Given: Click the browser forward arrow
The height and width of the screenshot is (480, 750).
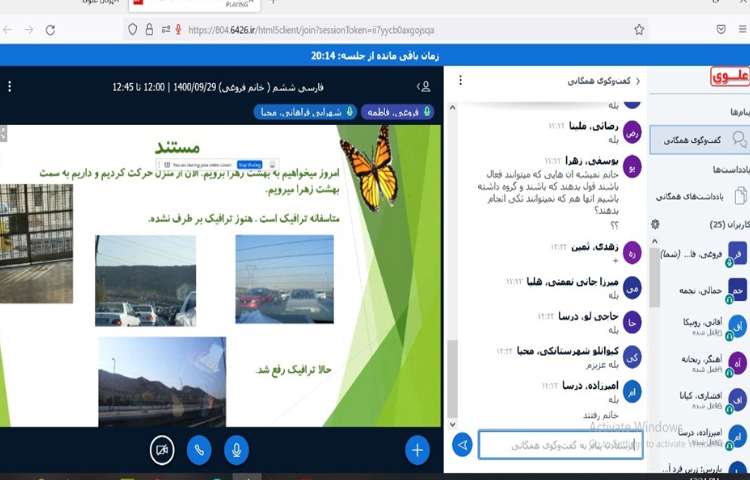Looking at the screenshot, I should [29, 30].
